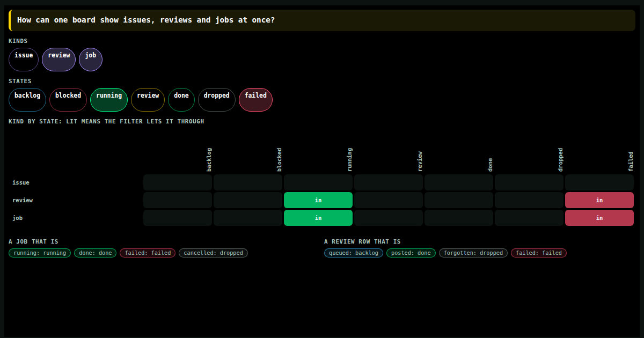Select the job row backlog cell
This screenshot has width=644, height=338.
pos(178,218)
